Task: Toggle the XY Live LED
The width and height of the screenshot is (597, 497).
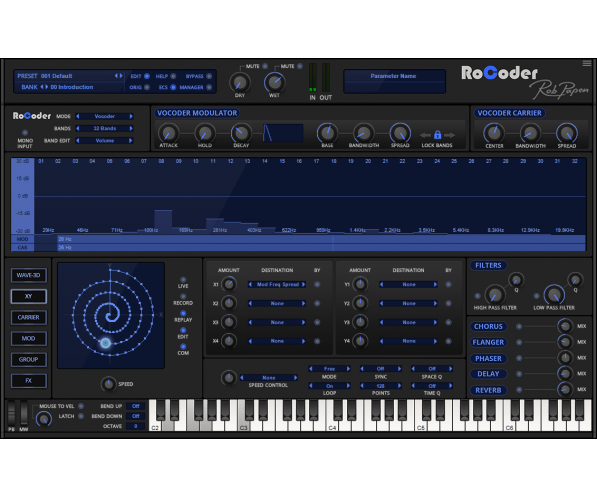Action: click(183, 280)
